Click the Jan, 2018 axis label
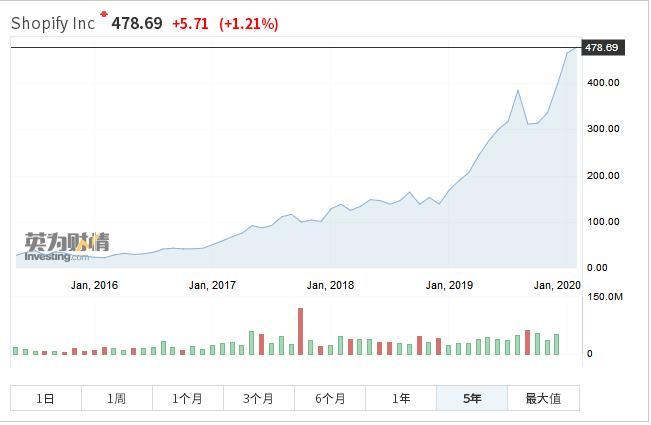 pos(330,286)
